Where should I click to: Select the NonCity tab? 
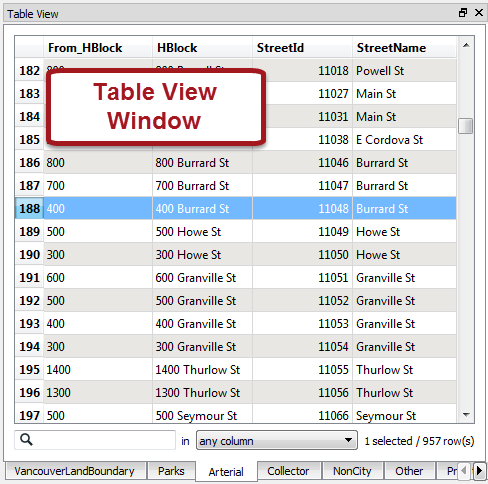[x=352, y=471]
